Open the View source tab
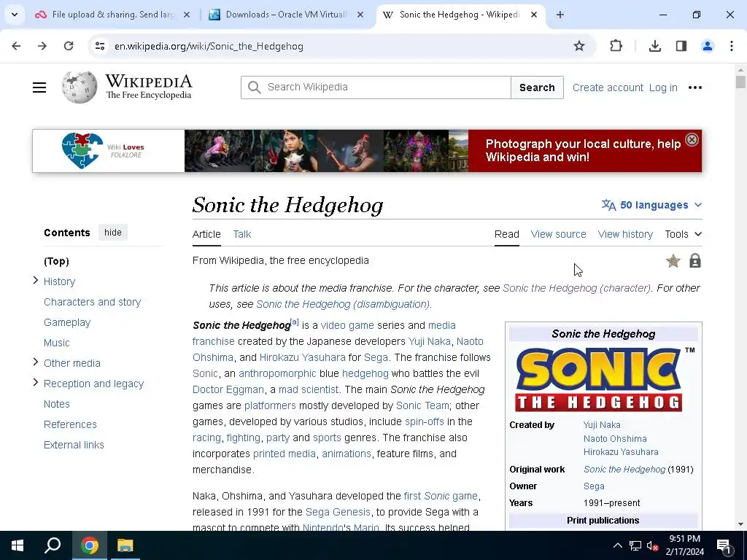747x560 pixels. tap(558, 234)
